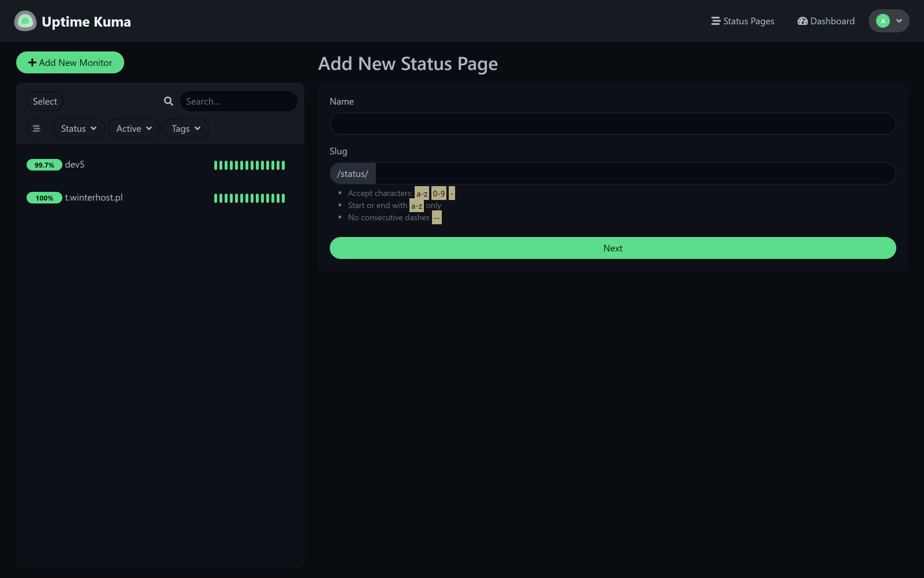
Task: Open the Active filter dropdown
Action: pyautogui.click(x=134, y=128)
